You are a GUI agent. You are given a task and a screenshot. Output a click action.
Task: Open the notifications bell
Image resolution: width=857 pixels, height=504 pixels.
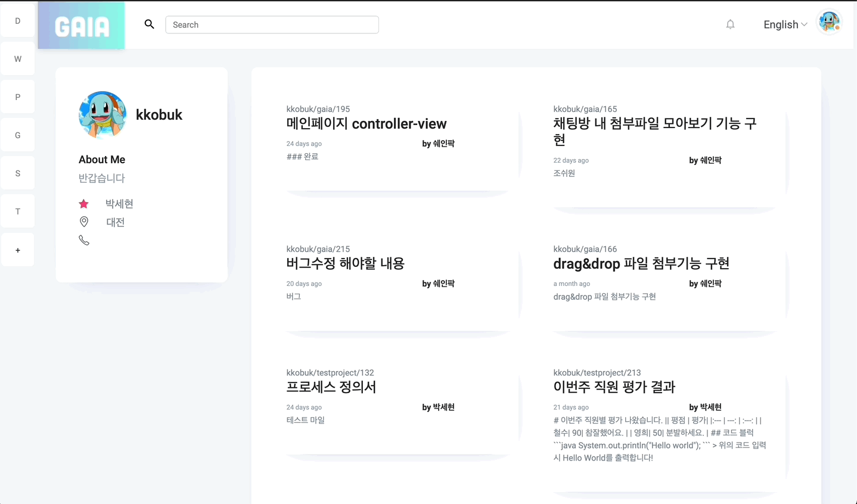[x=730, y=24]
